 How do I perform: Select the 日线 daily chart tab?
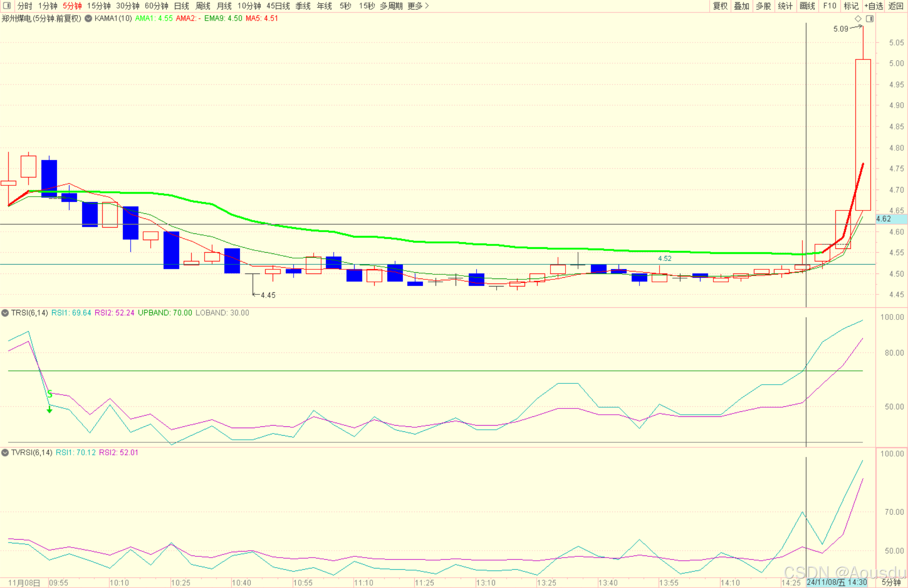(x=181, y=6)
